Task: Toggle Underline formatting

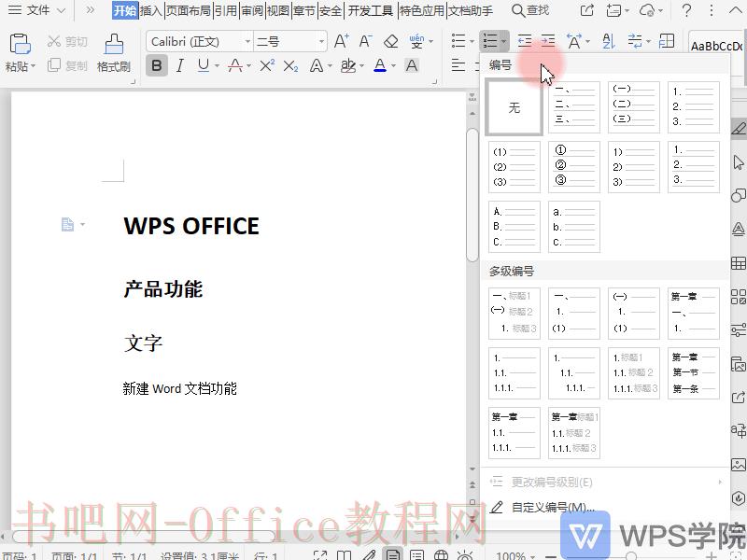Action: point(204,65)
